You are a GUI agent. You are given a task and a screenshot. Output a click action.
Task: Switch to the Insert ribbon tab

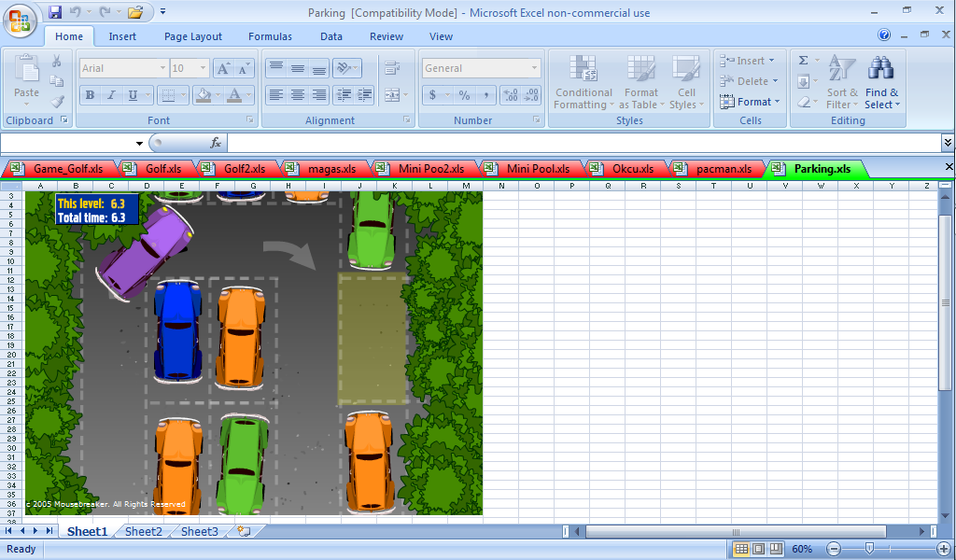pyautogui.click(x=122, y=36)
